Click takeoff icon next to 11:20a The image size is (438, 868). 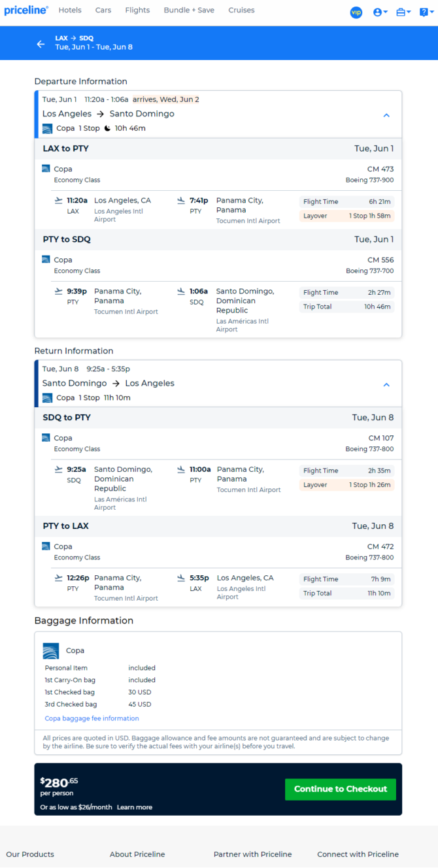(x=59, y=201)
